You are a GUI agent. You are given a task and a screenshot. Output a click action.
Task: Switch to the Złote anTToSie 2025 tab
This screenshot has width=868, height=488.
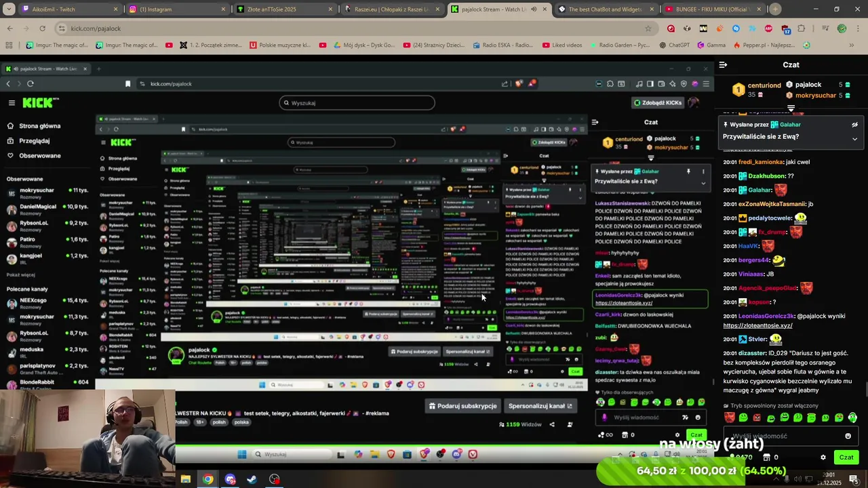(284, 9)
